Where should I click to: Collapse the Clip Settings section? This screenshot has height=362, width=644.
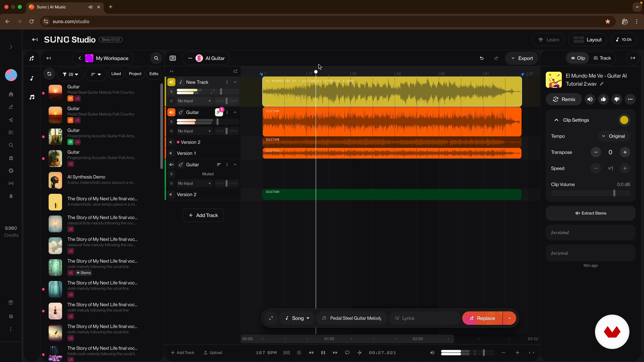click(x=556, y=120)
